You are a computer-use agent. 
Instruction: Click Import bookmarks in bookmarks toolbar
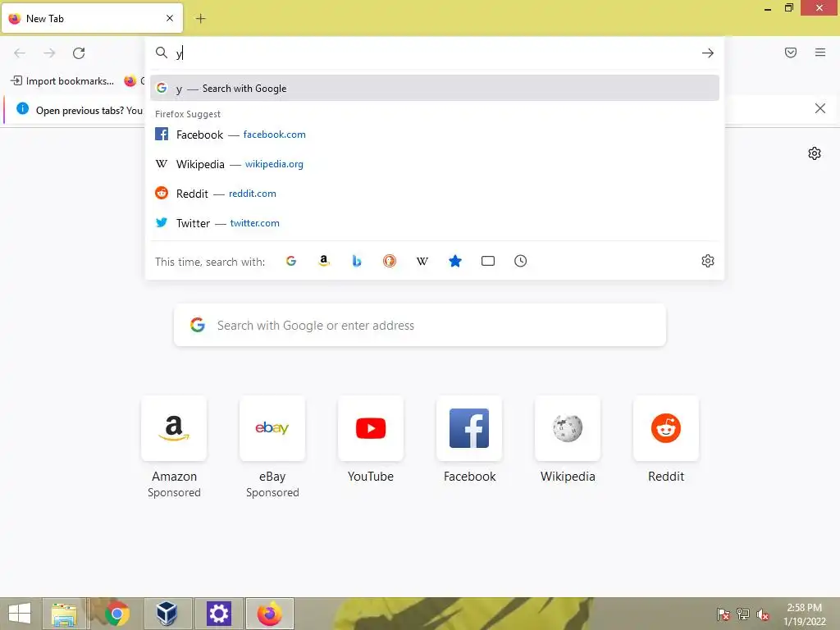[x=62, y=81]
